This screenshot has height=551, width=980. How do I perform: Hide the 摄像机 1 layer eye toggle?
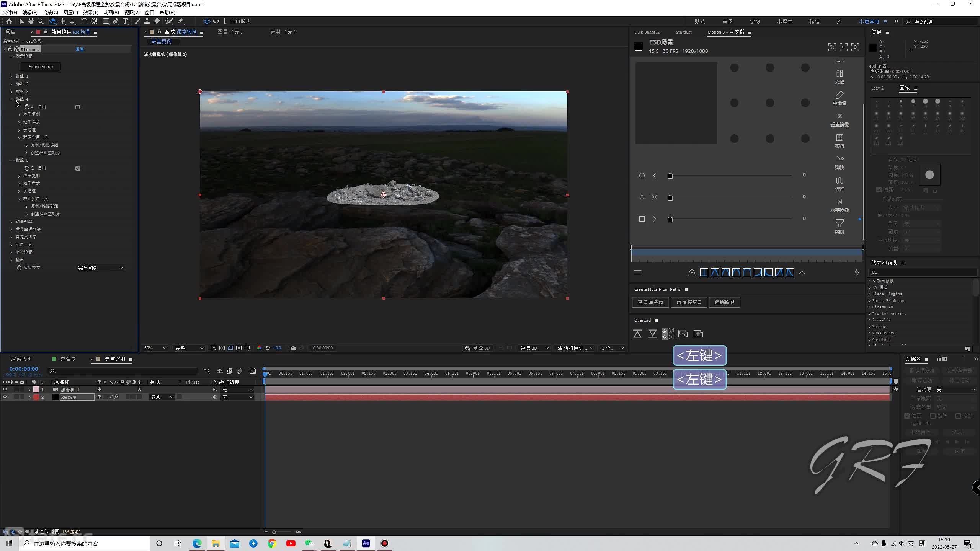tap(5, 390)
